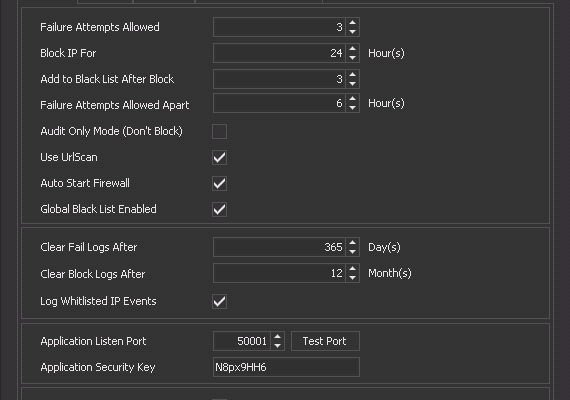Screen dimensions: 570x400
Task: Increase Block IP For hours
Action: coord(352,49)
